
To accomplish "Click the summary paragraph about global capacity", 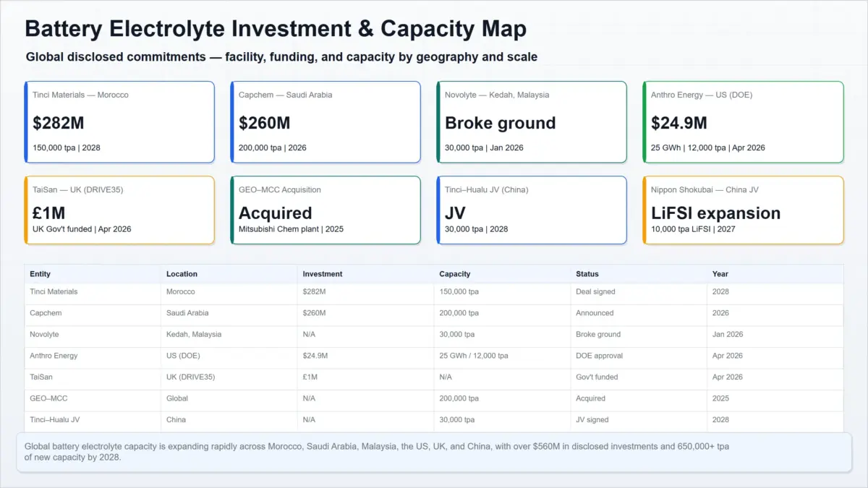I will 377,452.
